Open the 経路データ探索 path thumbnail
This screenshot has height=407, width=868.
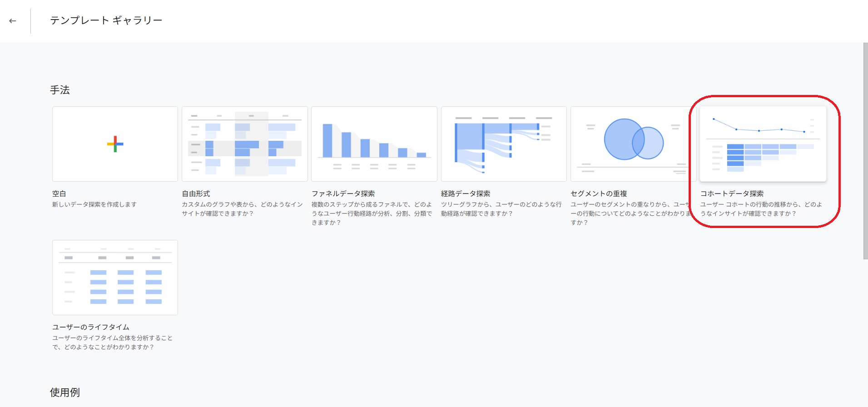504,144
